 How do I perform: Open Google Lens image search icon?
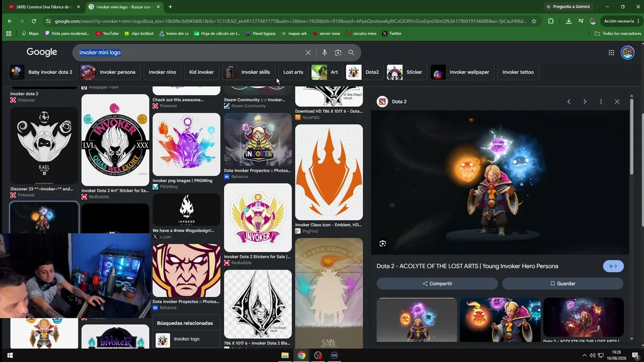click(x=338, y=52)
